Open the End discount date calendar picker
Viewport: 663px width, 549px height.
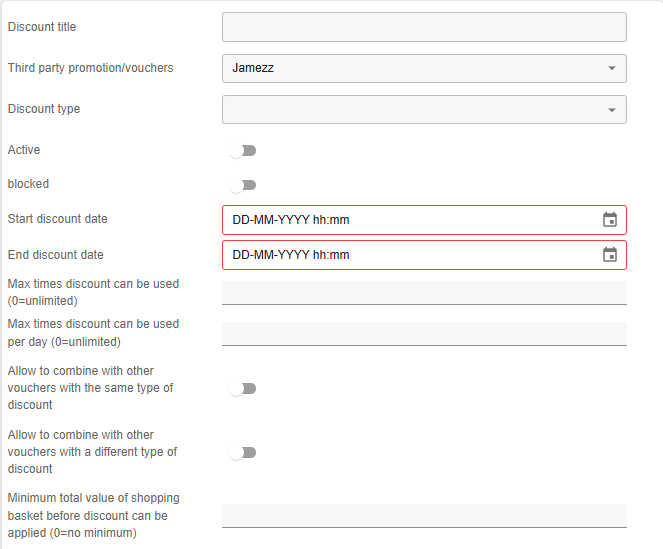coord(610,255)
